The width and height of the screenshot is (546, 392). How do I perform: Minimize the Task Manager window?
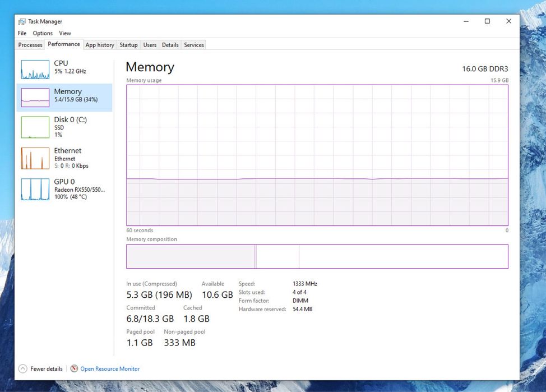pyautogui.click(x=466, y=21)
